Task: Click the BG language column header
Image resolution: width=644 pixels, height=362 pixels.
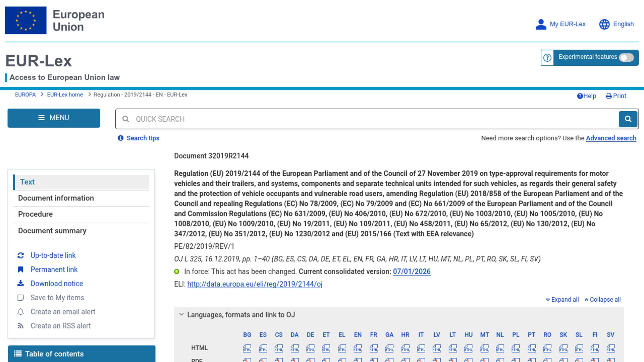Action: 247,335
